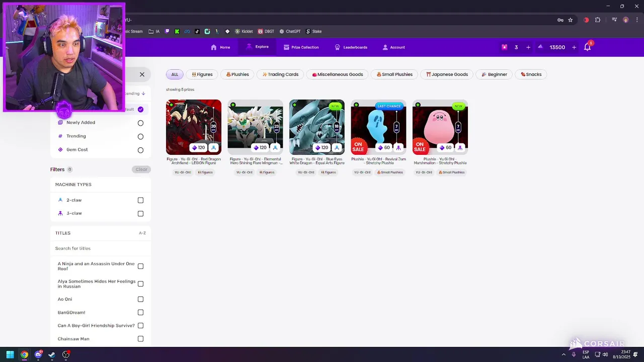Open the Stake bookmark
The width and height of the screenshot is (644, 362).
pos(313,31)
